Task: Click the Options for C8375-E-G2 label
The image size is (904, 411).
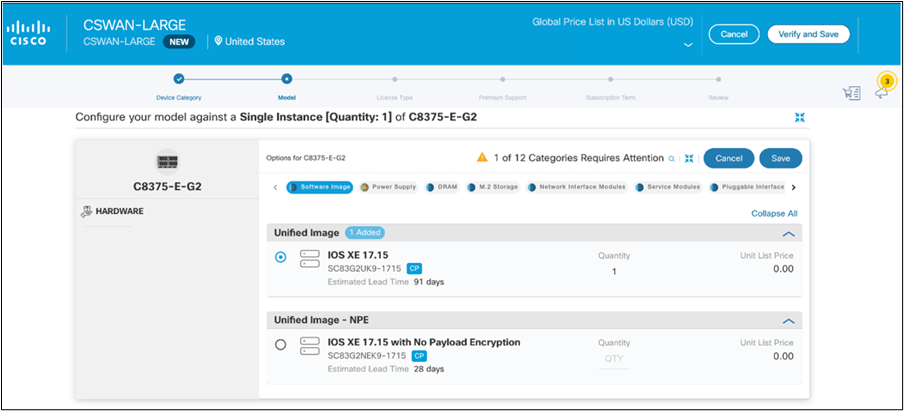Action: [306, 157]
